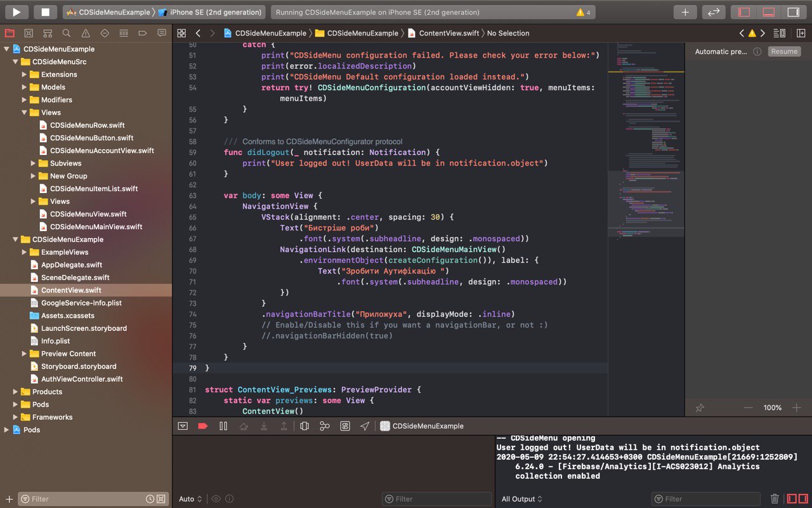Image resolution: width=812 pixels, height=508 pixels.
Task: Open the No Selection jump bar menu
Action: 508,33
